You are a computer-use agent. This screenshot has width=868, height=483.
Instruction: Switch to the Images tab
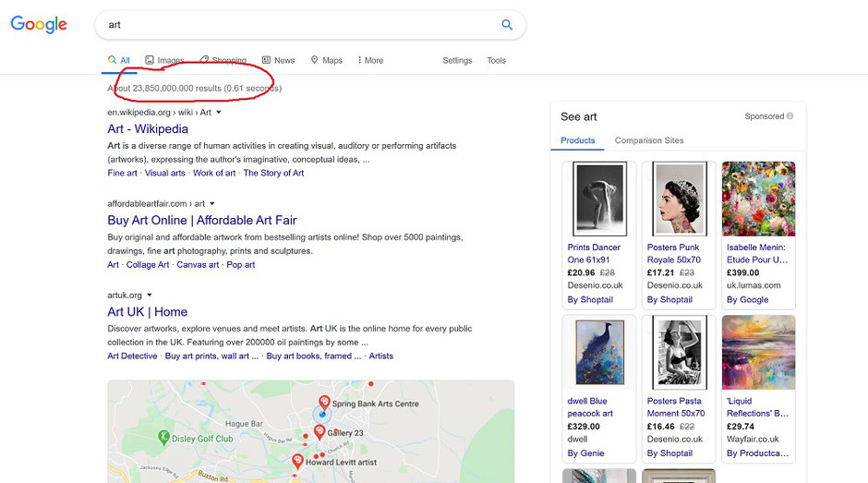click(x=164, y=60)
